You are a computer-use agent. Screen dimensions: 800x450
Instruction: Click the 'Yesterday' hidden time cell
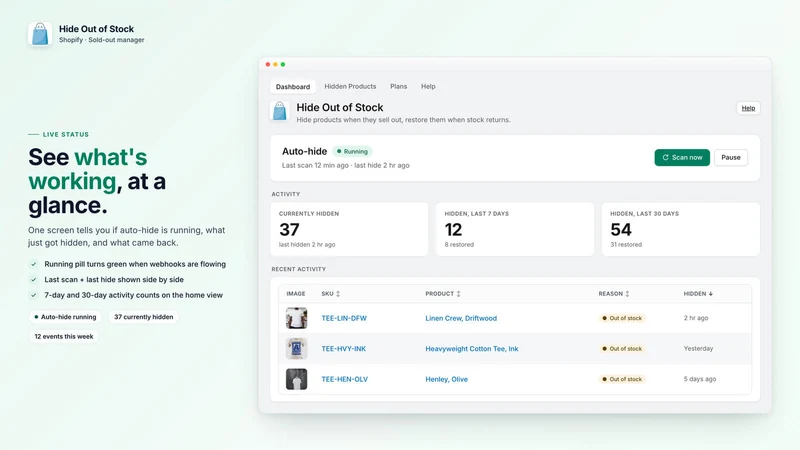click(698, 349)
